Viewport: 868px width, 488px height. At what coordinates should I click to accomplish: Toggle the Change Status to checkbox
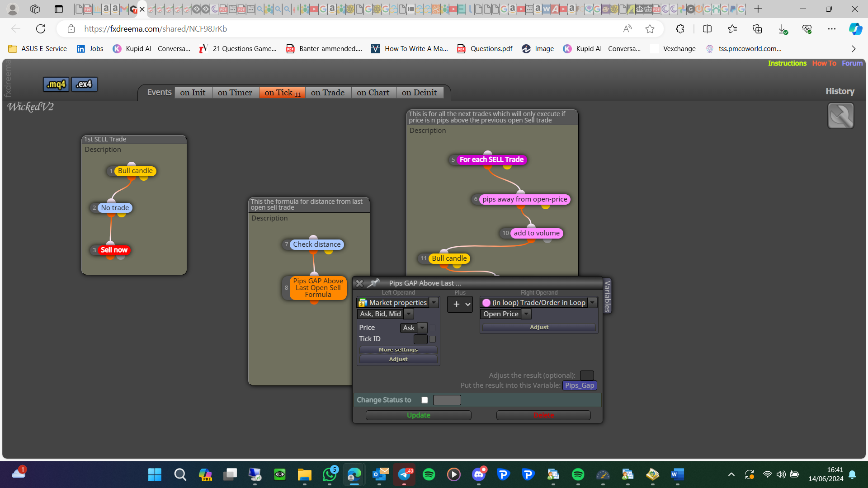click(x=425, y=400)
